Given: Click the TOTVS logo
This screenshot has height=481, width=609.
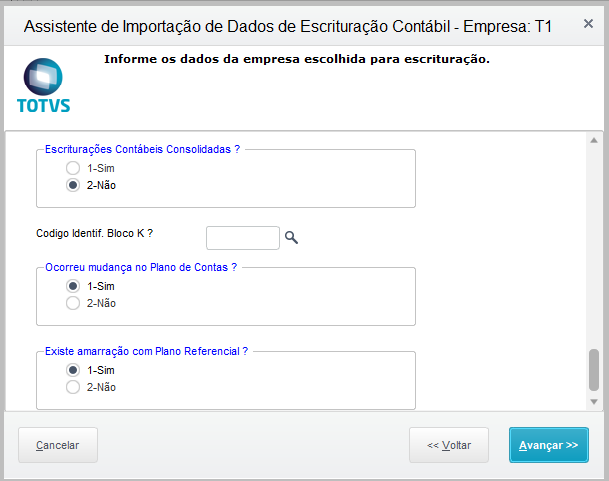Looking at the screenshot, I should click(43, 86).
